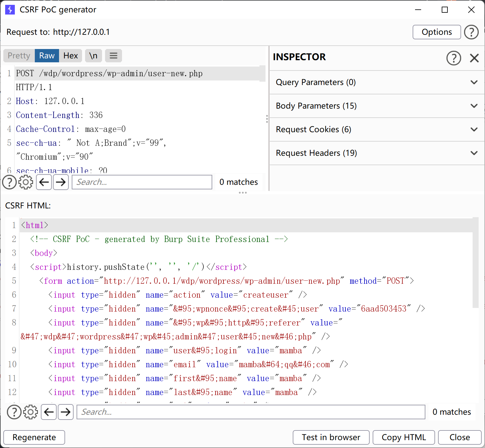The height and width of the screenshot is (448, 485).
Task: Go to previous match in CSRF HTML
Action: (x=49, y=412)
